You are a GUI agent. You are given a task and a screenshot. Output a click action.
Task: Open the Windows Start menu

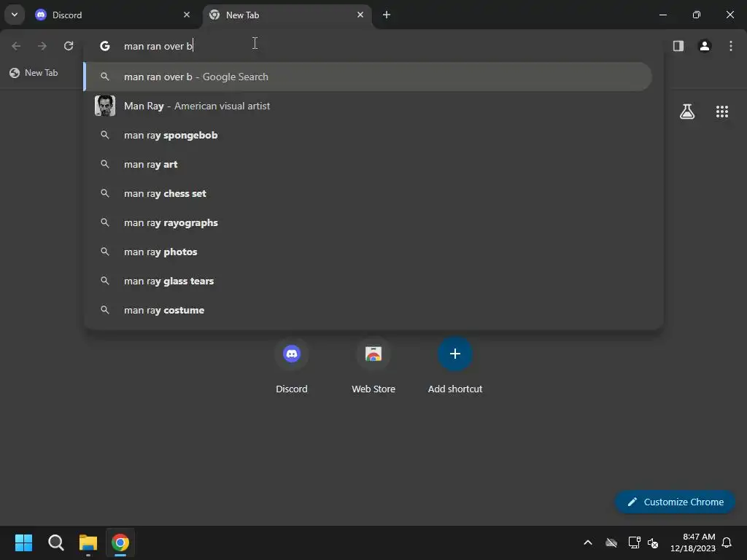(23, 542)
